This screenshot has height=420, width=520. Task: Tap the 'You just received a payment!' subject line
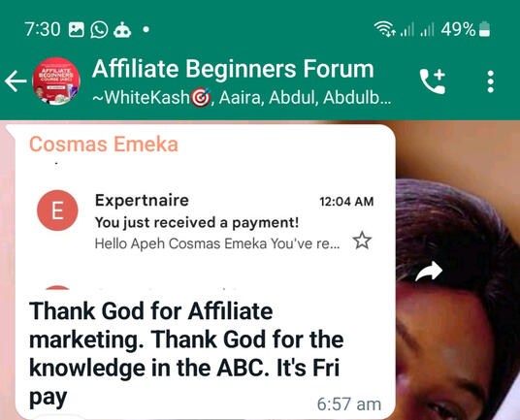pos(197,222)
